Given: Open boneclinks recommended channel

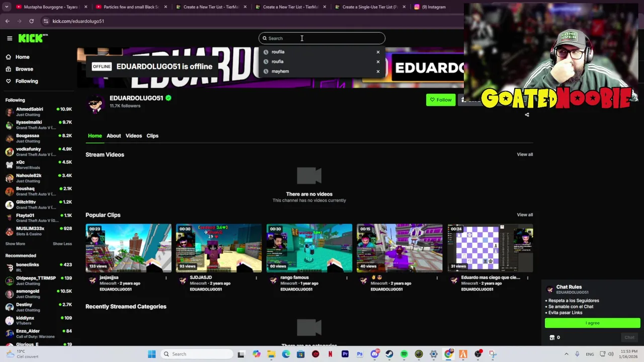Looking at the screenshot, I should pyautogui.click(x=38, y=267).
